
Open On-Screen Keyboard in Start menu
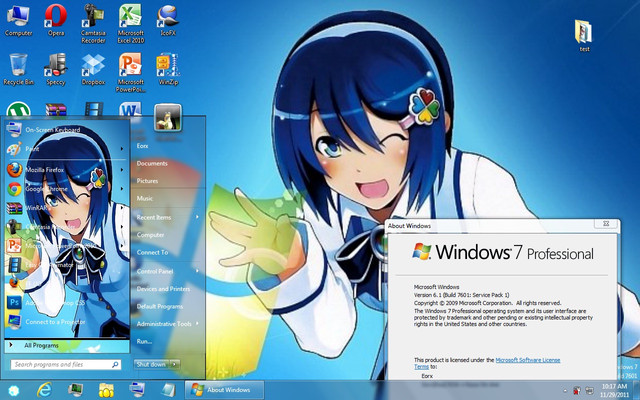[65, 130]
